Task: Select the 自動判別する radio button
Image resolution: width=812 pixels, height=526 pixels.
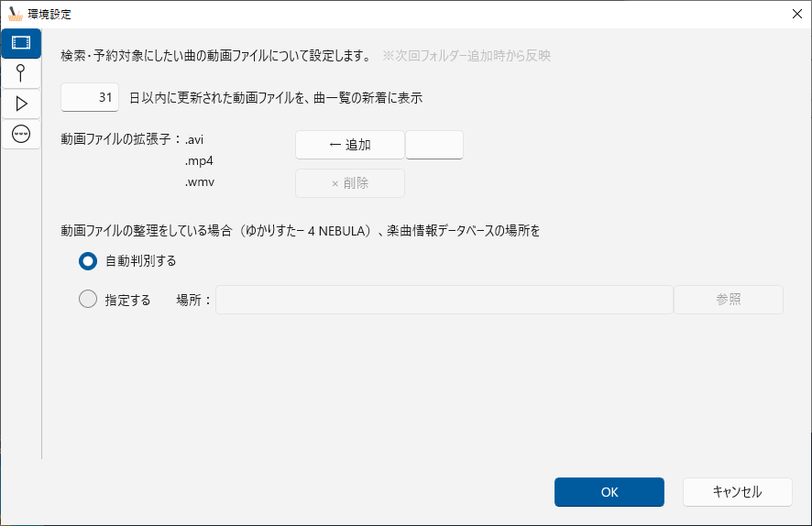Action: point(87,261)
